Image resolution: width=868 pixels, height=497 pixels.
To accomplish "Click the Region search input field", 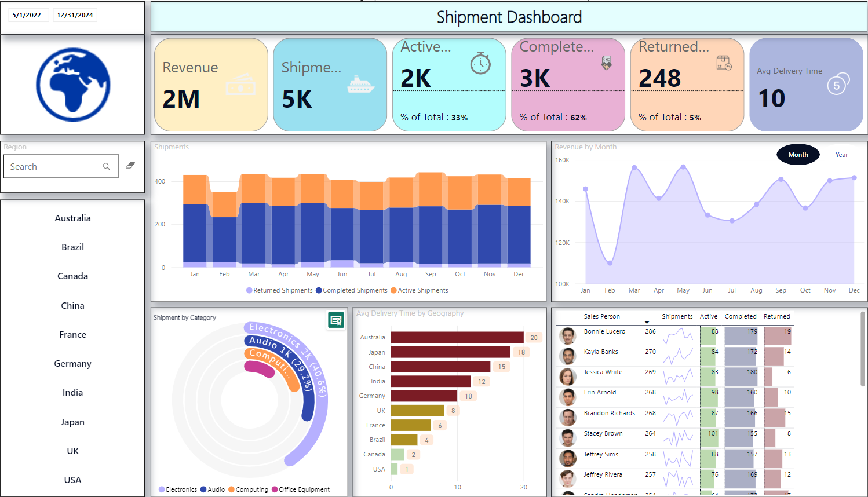I will pyautogui.click(x=55, y=167).
